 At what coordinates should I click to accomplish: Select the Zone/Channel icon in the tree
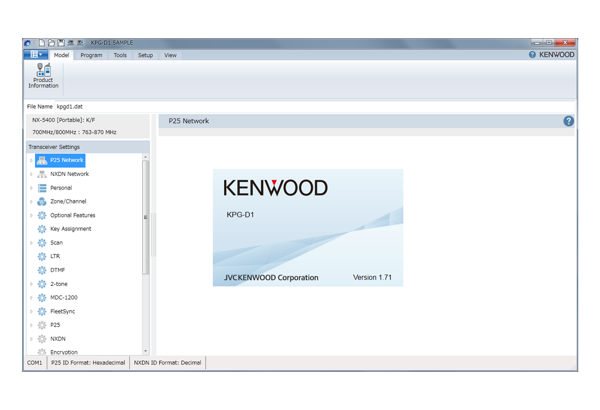pos(42,201)
